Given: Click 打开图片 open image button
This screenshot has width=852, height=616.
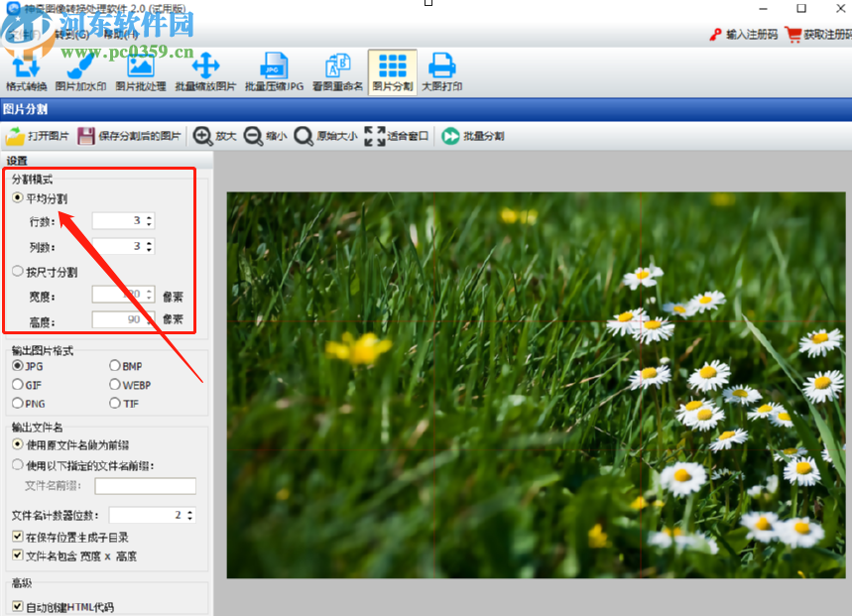Looking at the screenshot, I should click(x=38, y=136).
